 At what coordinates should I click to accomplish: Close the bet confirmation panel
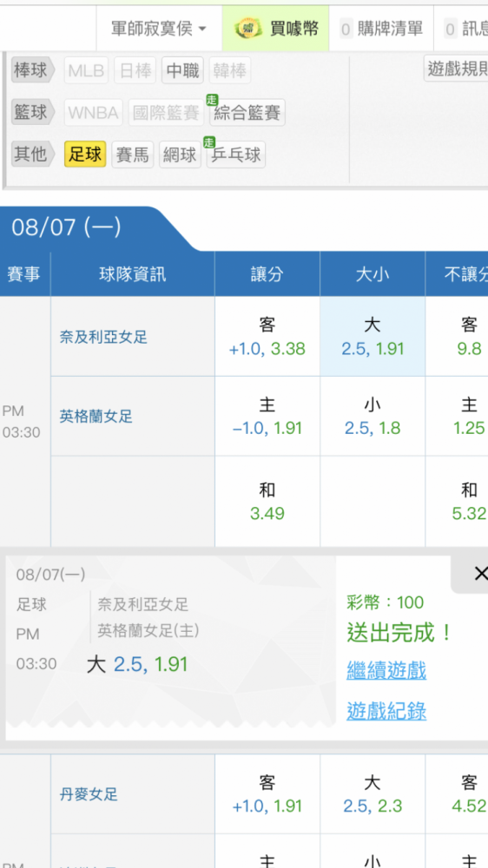(x=479, y=574)
